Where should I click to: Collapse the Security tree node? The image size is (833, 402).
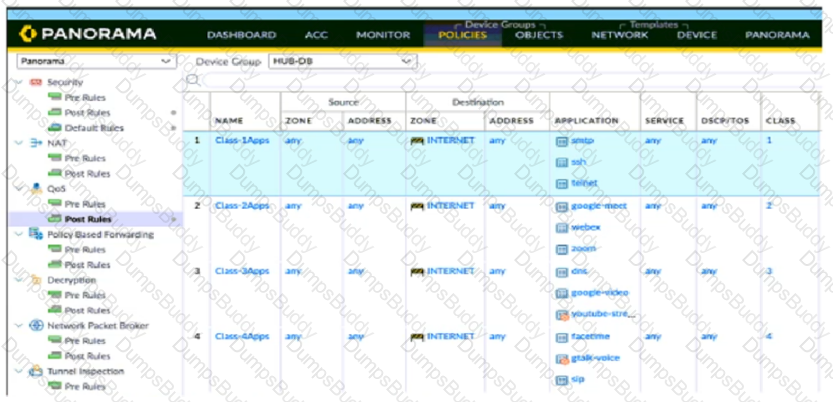[20, 82]
